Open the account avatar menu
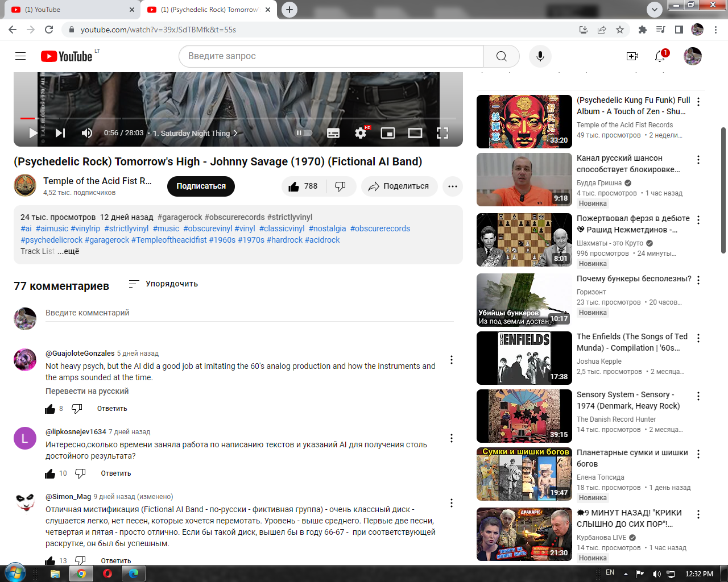 click(x=693, y=56)
